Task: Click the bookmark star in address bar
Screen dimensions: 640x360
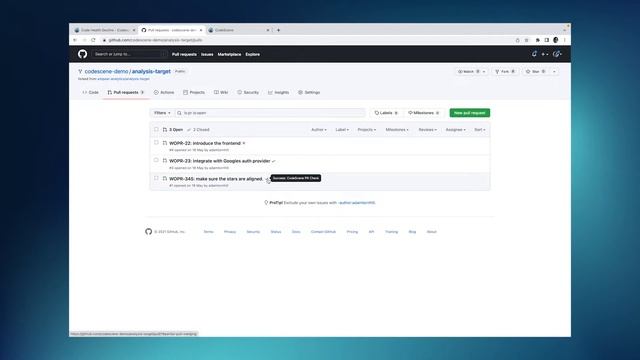Action: (527, 40)
